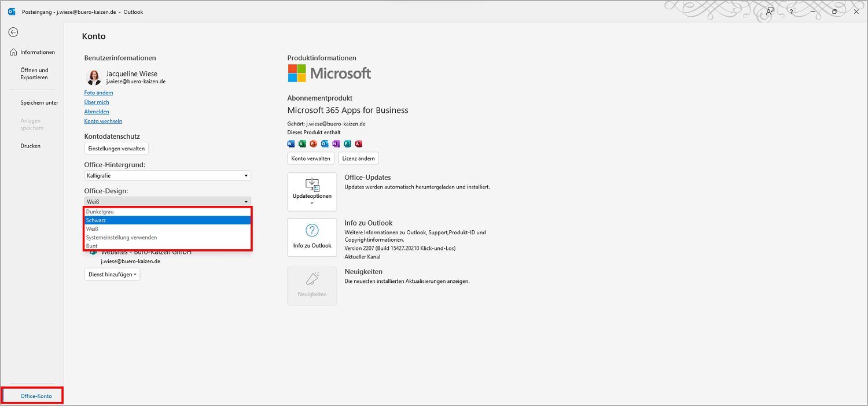Click the PowerPoint product icon
The height and width of the screenshot is (406, 868).
tap(313, 144)
